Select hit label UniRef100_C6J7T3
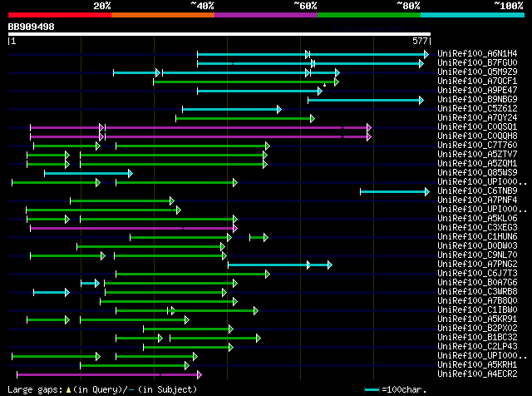This screenshot has height=396, width=532. point(477,274)
